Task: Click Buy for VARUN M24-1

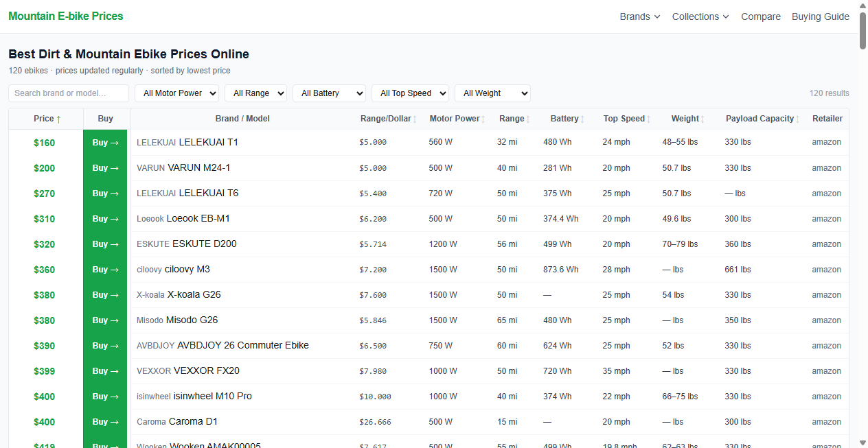Action: pos(105,168)
